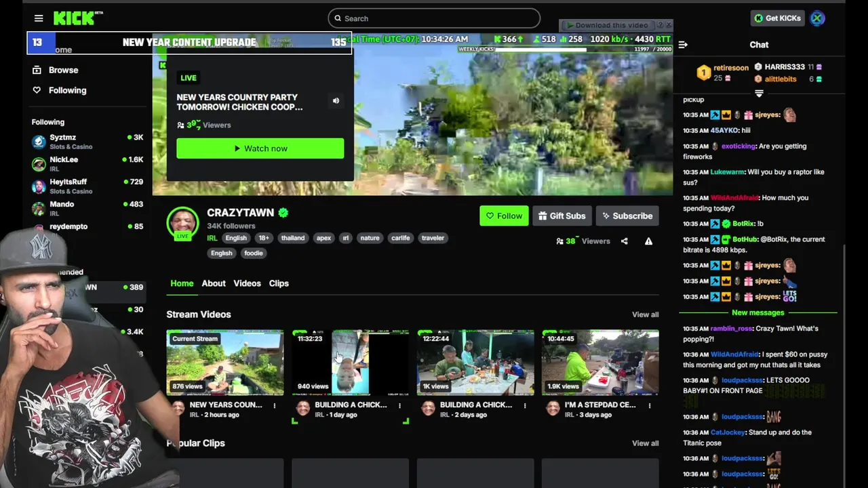Click I'M A STEPDAD CE... video title

600,405
